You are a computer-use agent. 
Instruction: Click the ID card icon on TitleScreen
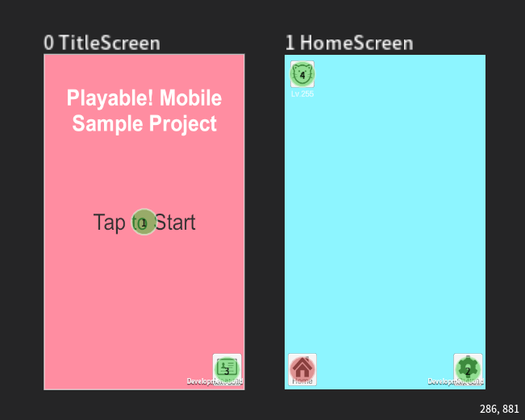coord(227,369)
